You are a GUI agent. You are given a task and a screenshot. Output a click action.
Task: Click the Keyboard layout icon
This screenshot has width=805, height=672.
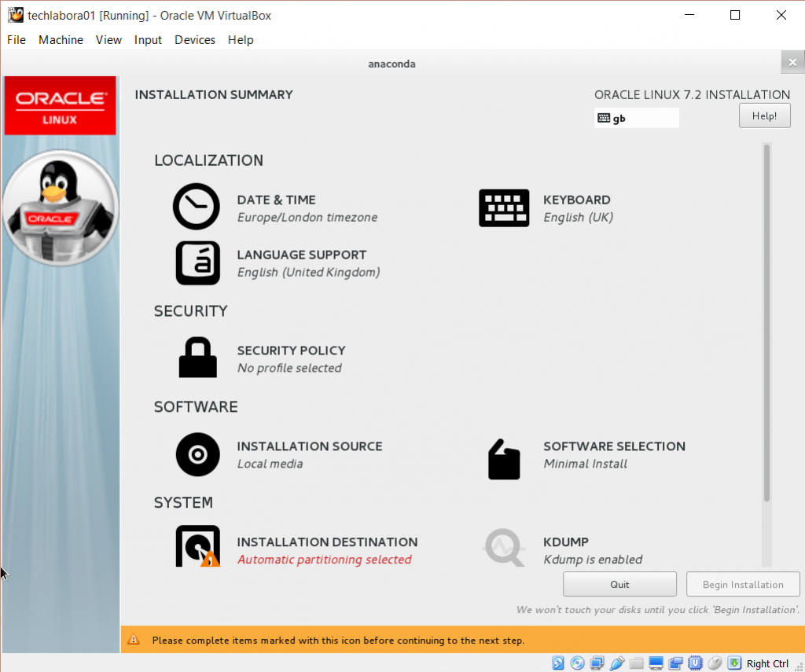click(x=504, y=208)
